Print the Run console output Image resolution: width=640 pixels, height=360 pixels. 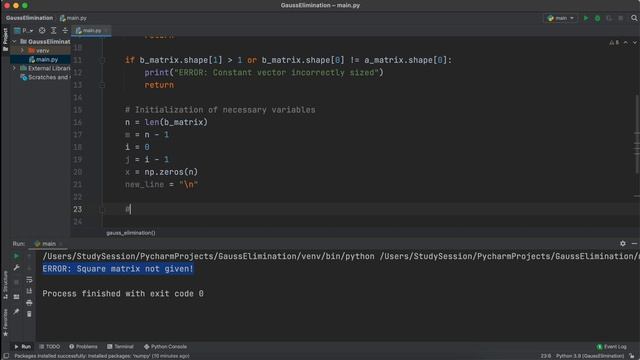point(29,302)
